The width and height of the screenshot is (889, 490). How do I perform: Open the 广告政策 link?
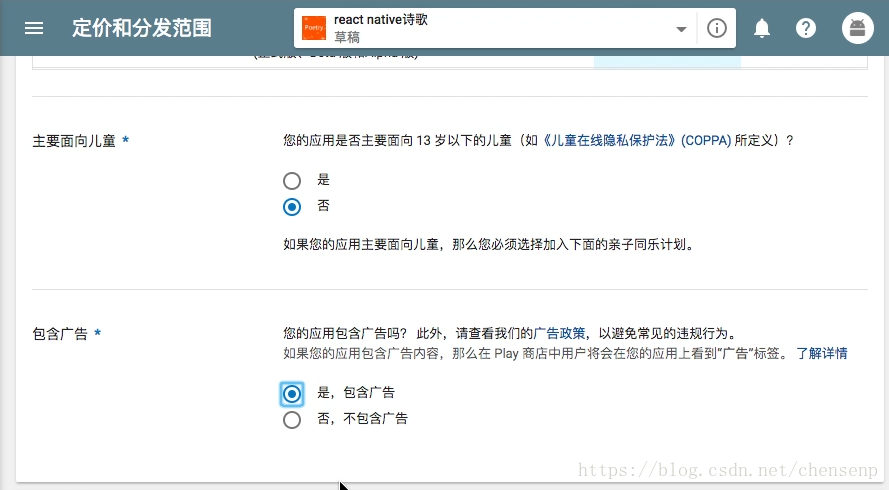[560, 333]
